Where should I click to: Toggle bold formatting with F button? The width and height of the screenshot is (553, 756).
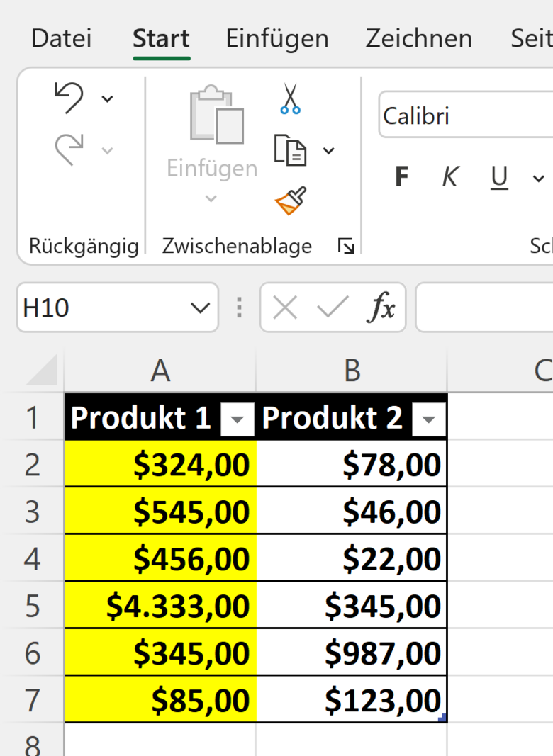click(401, 176)
